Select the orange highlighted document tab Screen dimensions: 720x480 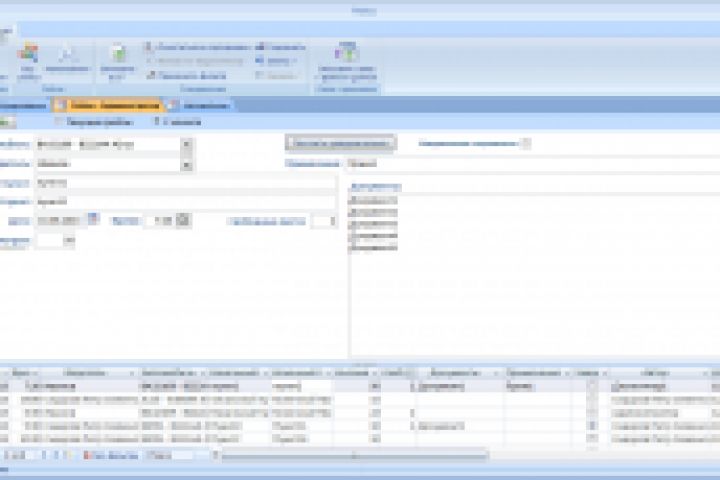(x=108, y=106)
